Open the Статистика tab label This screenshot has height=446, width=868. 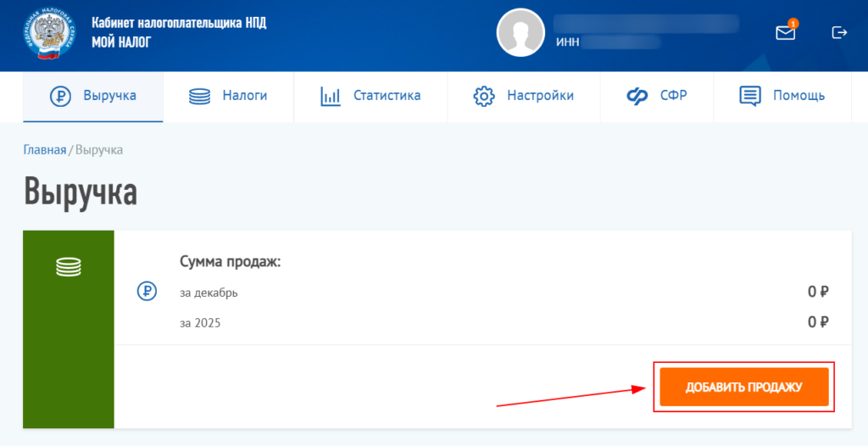[x=387, y=96]
